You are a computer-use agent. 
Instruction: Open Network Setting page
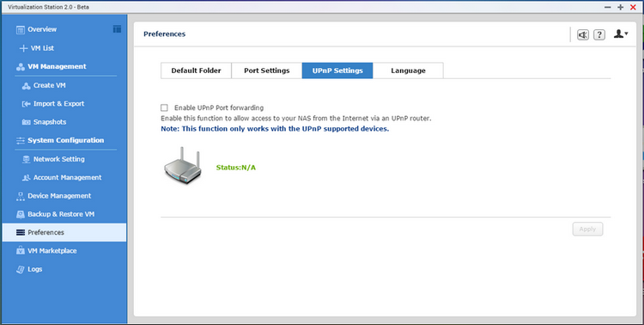click(58, 159)
